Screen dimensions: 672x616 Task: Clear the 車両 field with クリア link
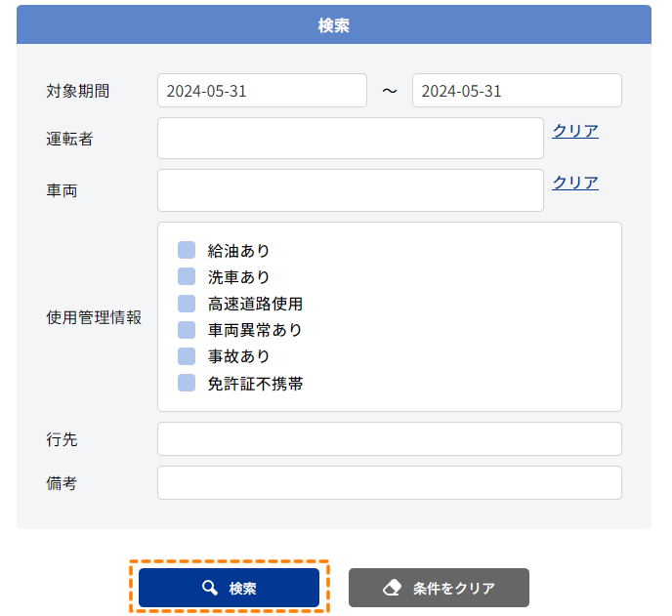point(575,183)
